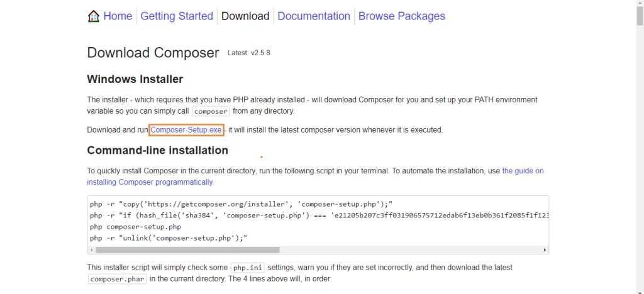The image size is (644, 294).
Task: Download the Composer-Setup.exe installer
Action: coord(186,130)
